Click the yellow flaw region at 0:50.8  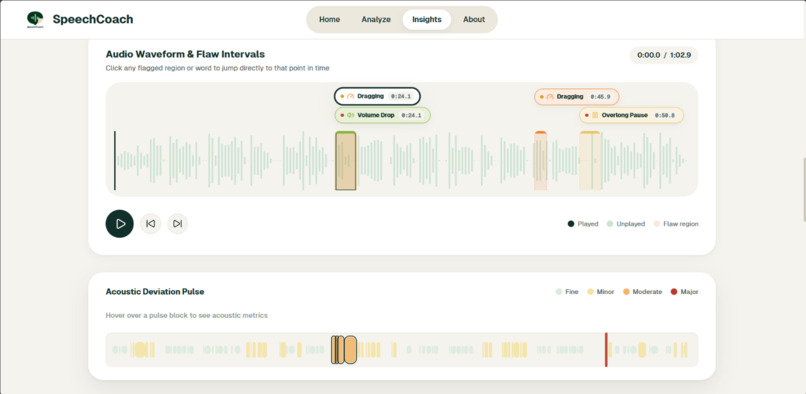click(590, 161)
